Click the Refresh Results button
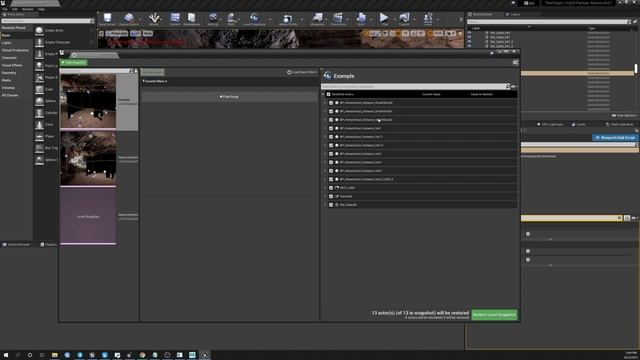The image size is (640, 360). (x=152, y=72)
